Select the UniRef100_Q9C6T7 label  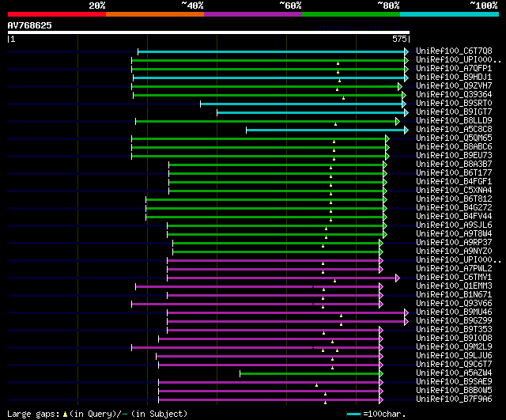pyautogui.click(x=454, y=365)
